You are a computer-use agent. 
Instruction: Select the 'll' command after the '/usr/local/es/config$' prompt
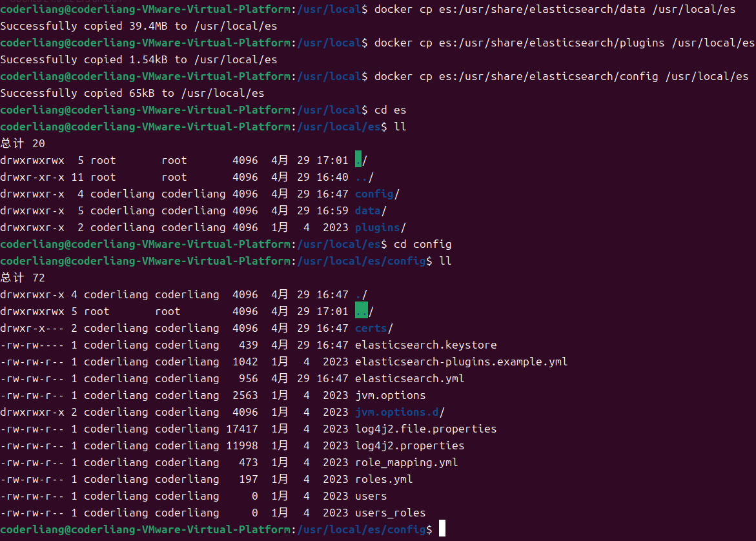[445, 261]
